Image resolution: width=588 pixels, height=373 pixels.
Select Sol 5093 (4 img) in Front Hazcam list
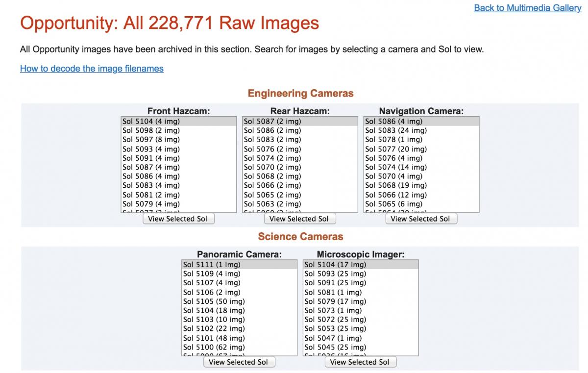click(178, 149)
